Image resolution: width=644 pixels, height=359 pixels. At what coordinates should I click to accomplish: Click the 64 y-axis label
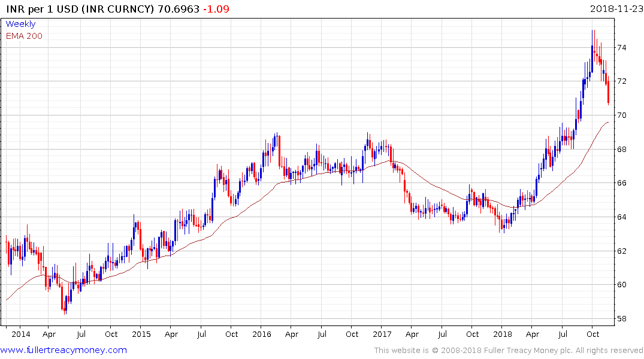tap(621, 217)
